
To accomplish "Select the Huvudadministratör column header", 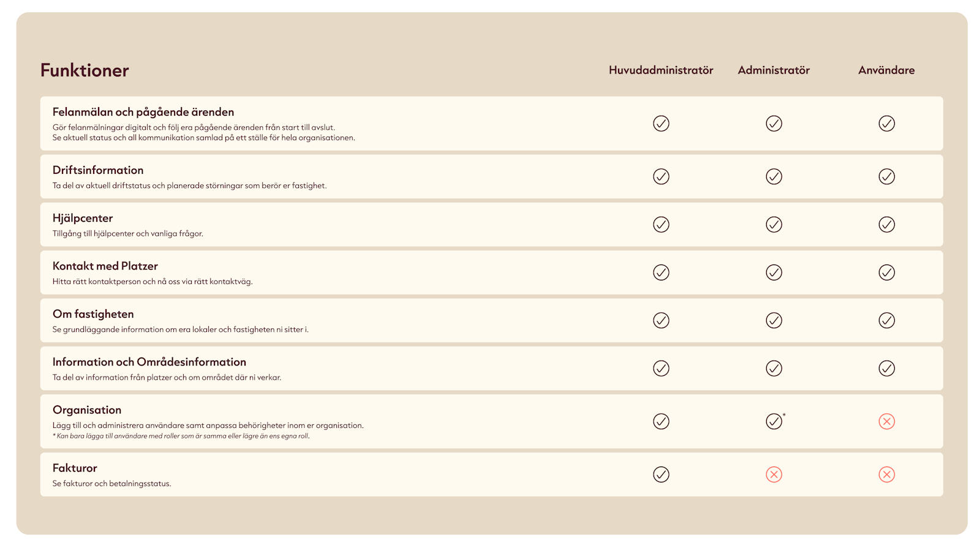I will pyautogui.click(x=661, y=70).
